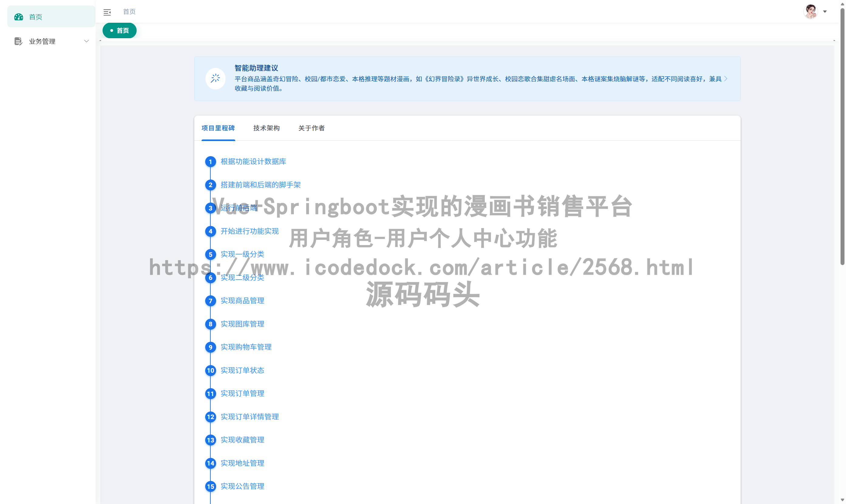Viewport: 846px width, 504px height.
Task: Open the avatar dropdown arrow
Action: coord(825,11)
